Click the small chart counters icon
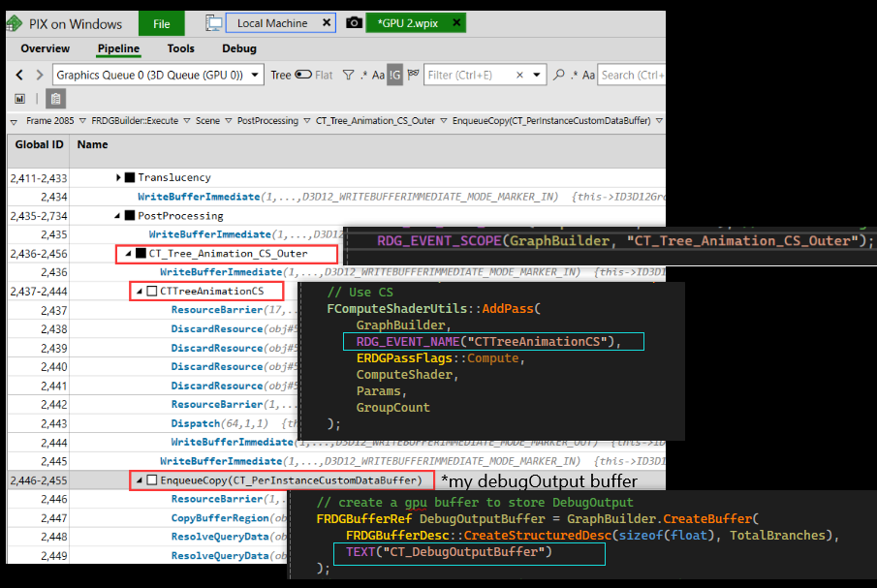 pos(20,99)
